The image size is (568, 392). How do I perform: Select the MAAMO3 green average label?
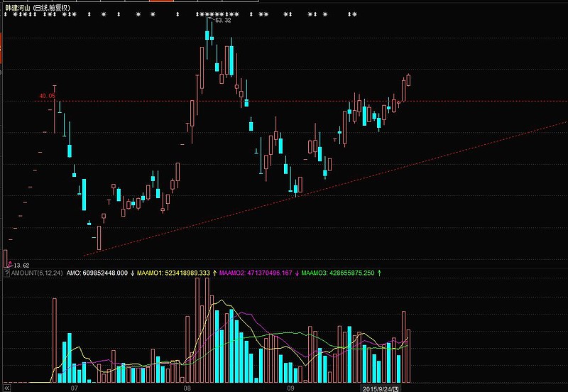(315, 273)
